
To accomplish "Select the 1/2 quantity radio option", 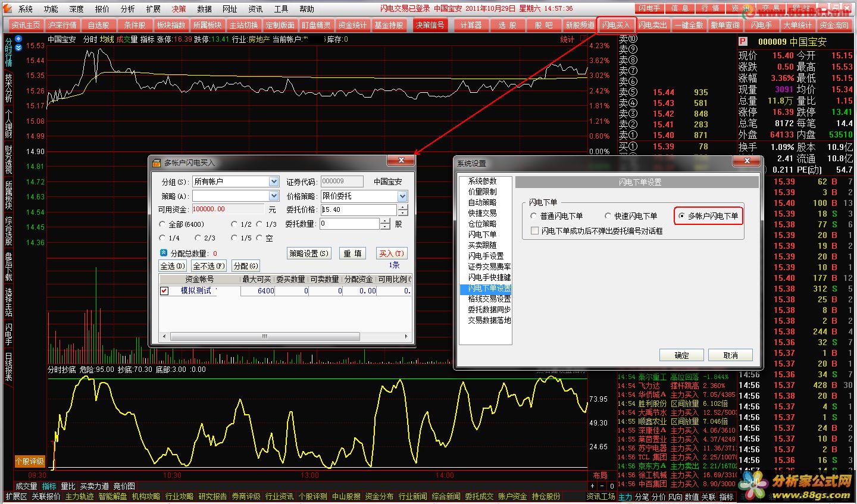I will [234, 224].
